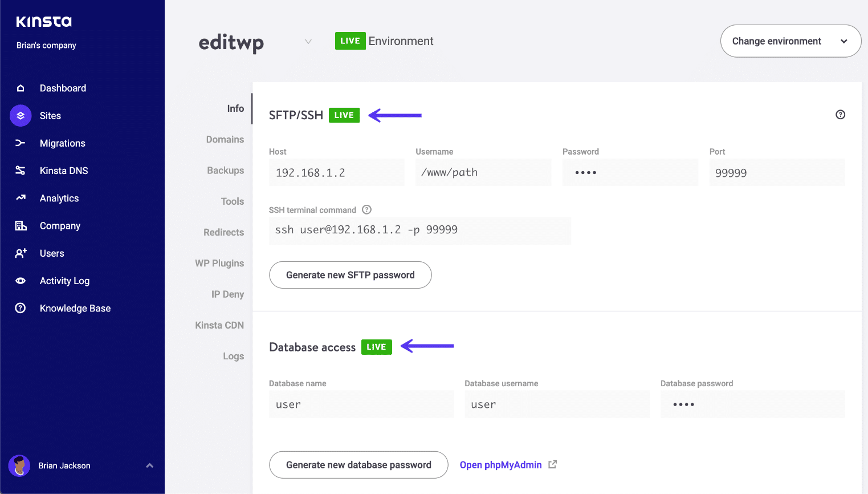Screen dimensions: 868x494
Task: Click inside the Host input field
Action: point(336,172)
